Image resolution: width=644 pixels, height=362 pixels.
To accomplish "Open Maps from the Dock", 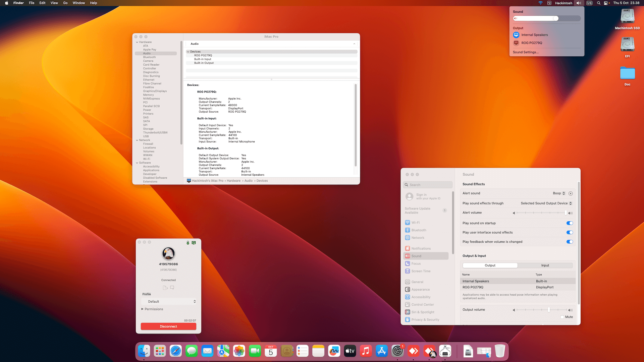I will tap(223, 351).
